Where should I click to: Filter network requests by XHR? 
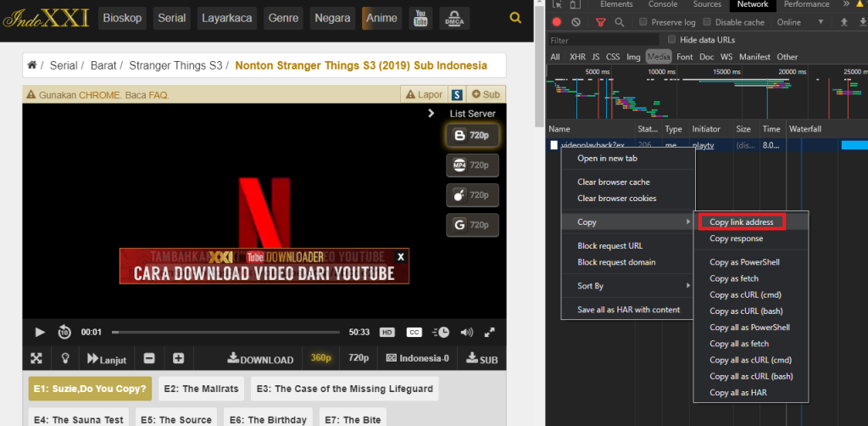click(577, 57)
